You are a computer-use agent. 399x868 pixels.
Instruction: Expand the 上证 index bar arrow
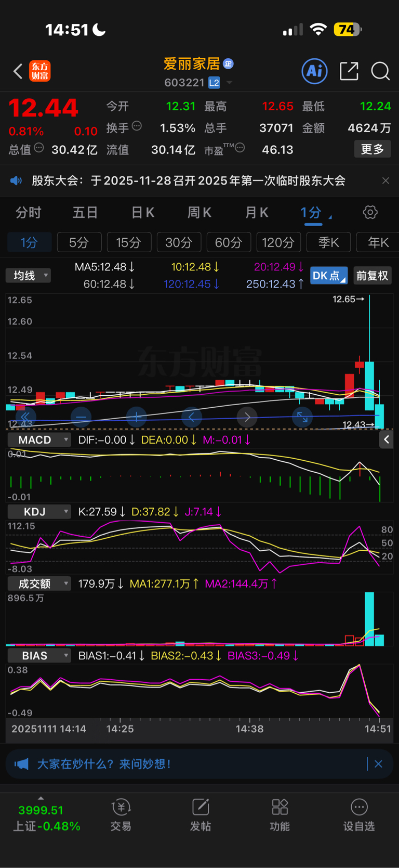(41, 798)
